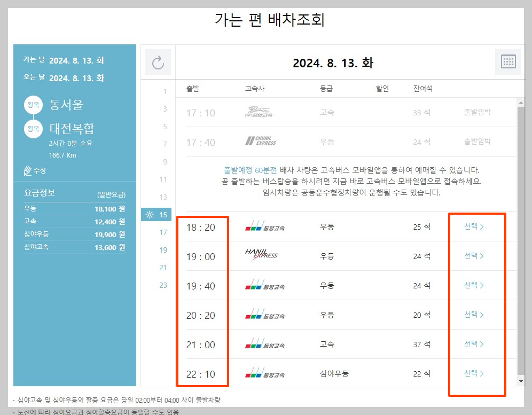Click the 출발예정 60분전 notice text
The width and height of the screenshot is (532, 415).
coord(250,170)
